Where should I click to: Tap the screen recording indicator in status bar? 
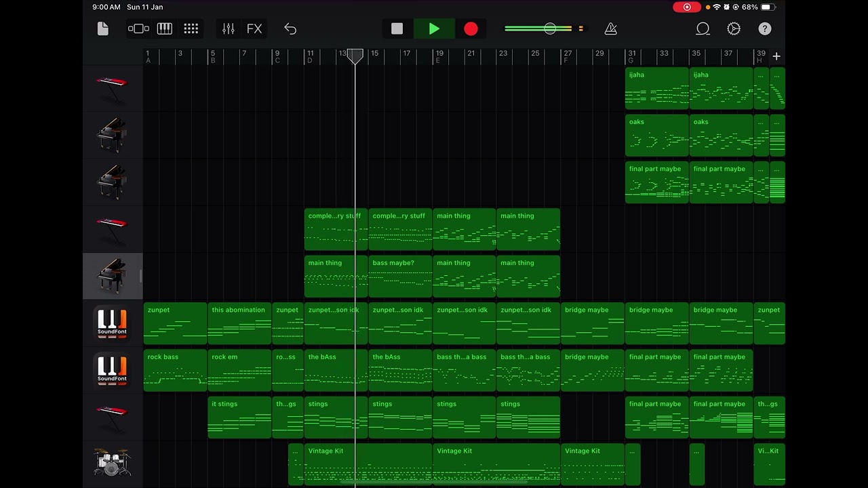[687, 7]
